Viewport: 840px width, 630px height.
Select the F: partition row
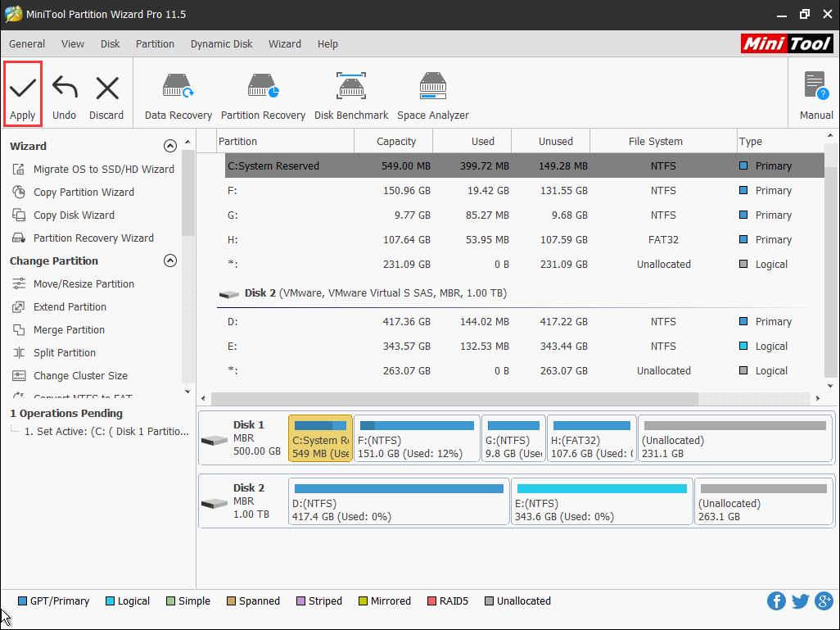click(525, 190)
